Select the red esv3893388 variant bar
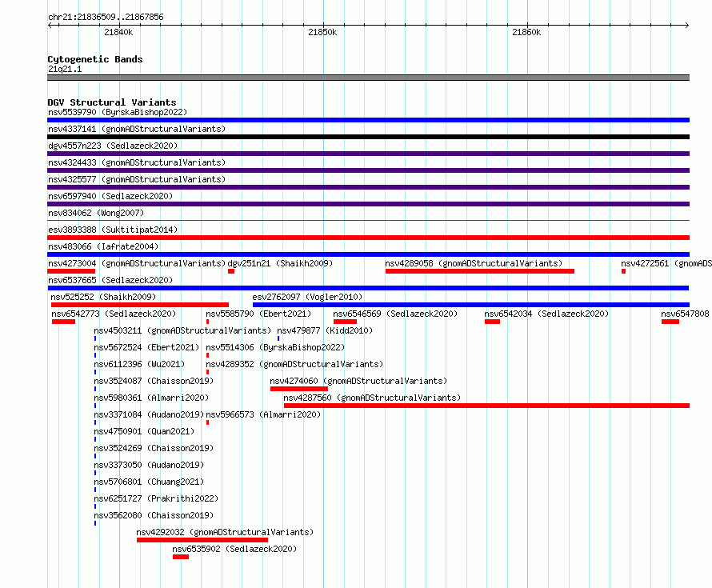Viewport: 712px width, 588px height. tap(368, 238)
